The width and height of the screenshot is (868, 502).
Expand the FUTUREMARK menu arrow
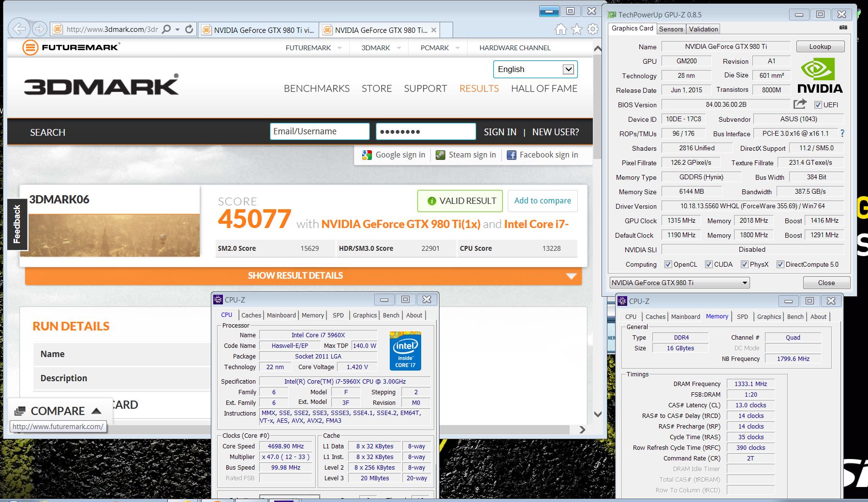tap(339, 48)
